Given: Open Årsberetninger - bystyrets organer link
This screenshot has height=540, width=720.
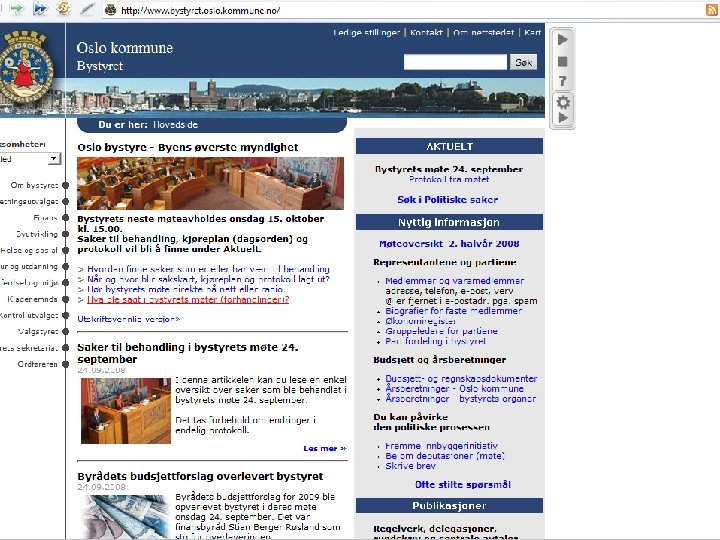Looking at the screenshot, I should [461, 399].
